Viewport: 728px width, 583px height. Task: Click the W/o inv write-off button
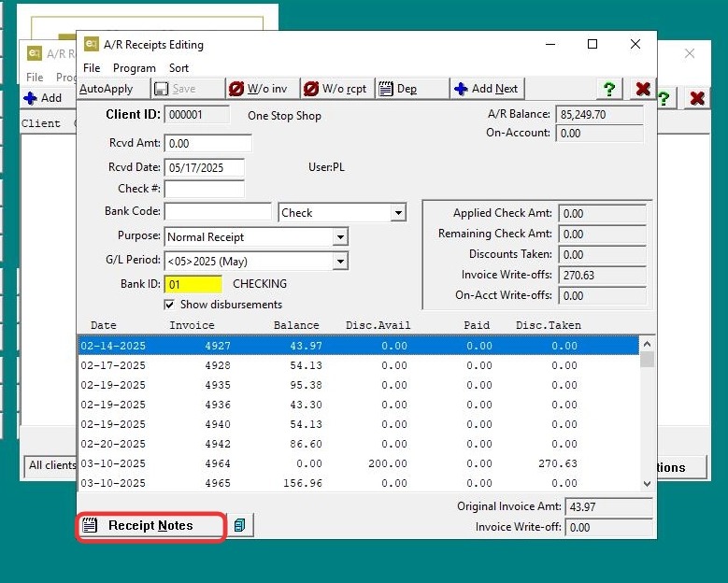264,89
